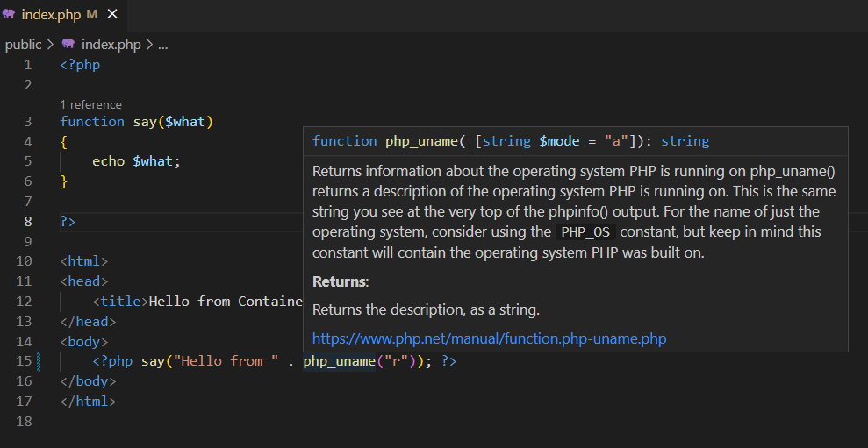Viewport: 868px width, 448px height.
Task: Click the PHP elephant icon on index.php tab
Action: tap(8, 14)
